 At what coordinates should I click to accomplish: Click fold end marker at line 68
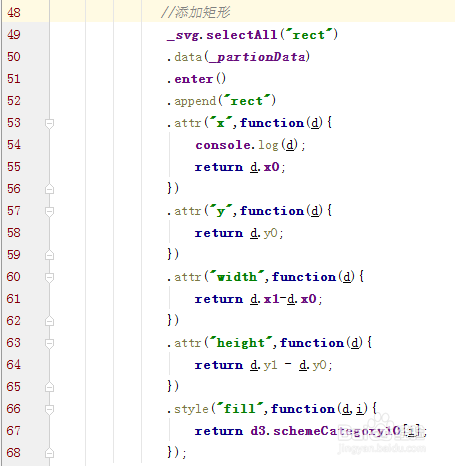(x=49, y=453)
